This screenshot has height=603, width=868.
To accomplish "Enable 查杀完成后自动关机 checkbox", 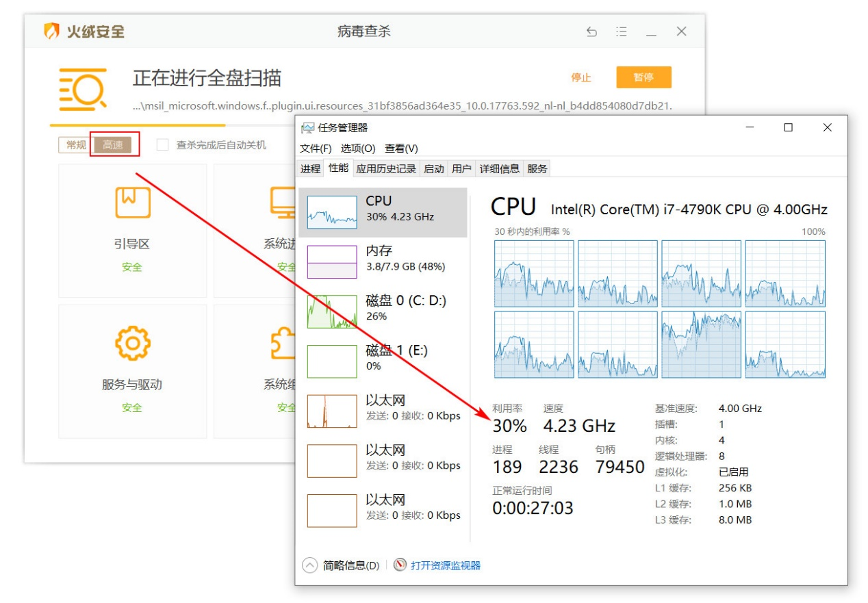I will [x=162, y=145].
